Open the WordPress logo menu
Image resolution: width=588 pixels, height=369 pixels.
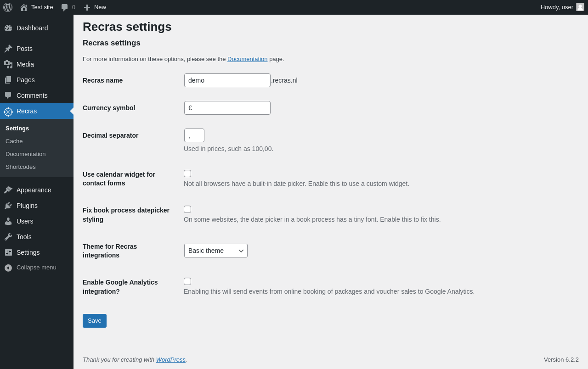click(8, 7)
